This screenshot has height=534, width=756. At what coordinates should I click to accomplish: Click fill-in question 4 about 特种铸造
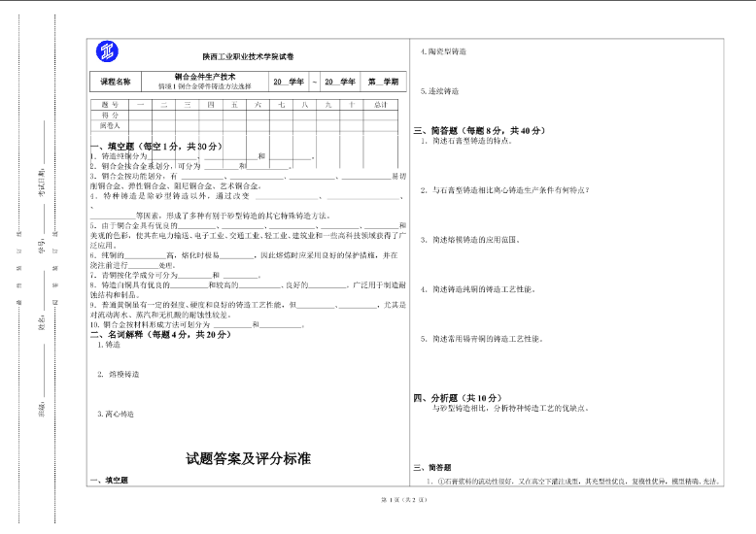point(248,206)
